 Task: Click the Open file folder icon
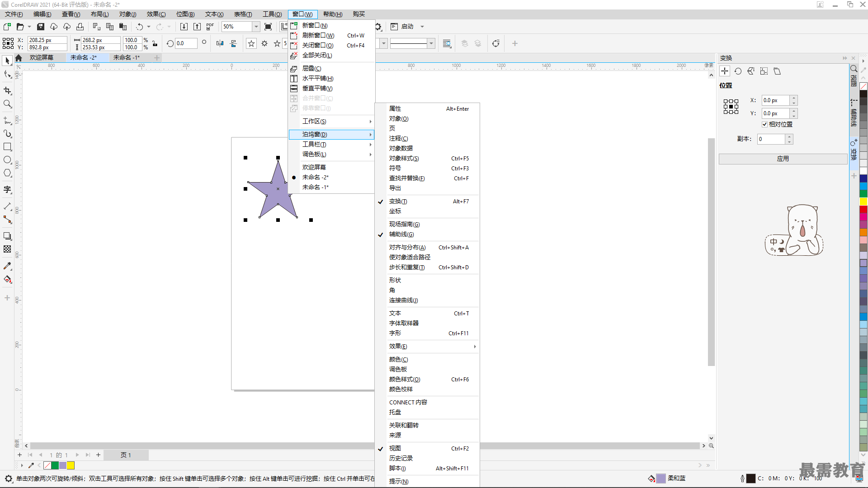(20, 27)
